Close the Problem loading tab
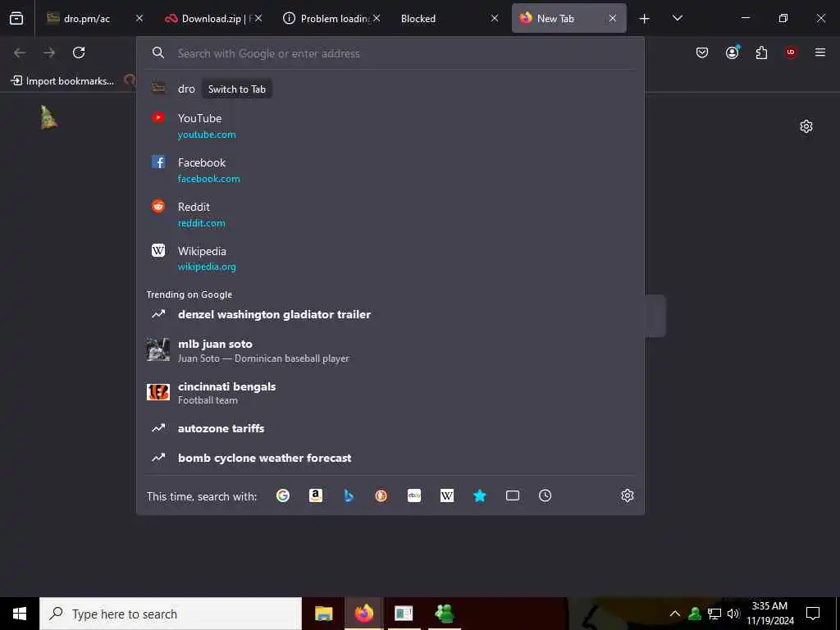The width and height of the screenshot is (840, 630). (x=377, y=18)
